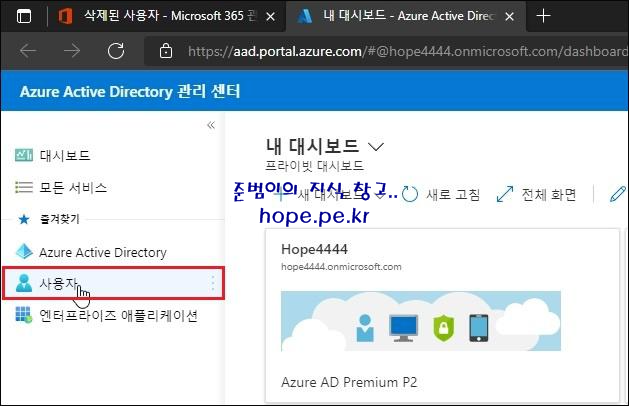Click 프라이빗 대시보드 subtitle text
The image size is (629, 406).
click(x=314, y=165)
